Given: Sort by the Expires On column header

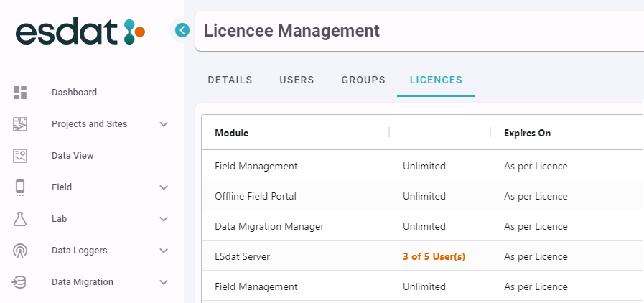Looking at the screenshot, I should point(528,133).
